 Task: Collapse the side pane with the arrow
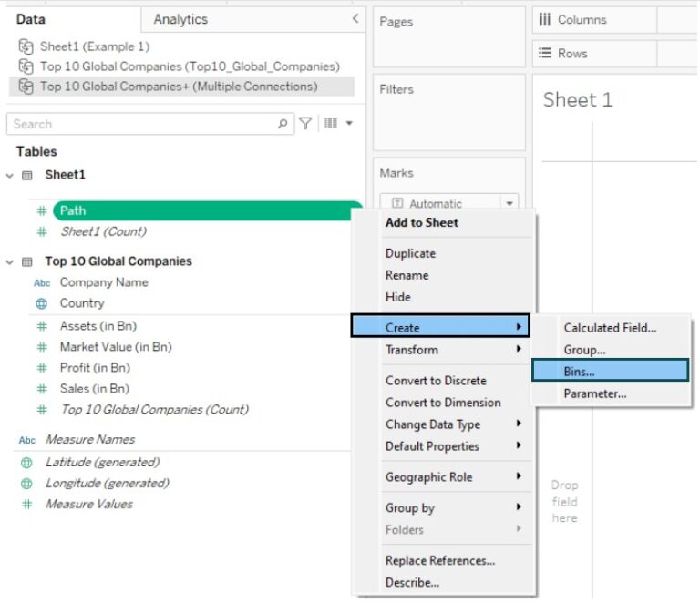click(x=355, y=19)
